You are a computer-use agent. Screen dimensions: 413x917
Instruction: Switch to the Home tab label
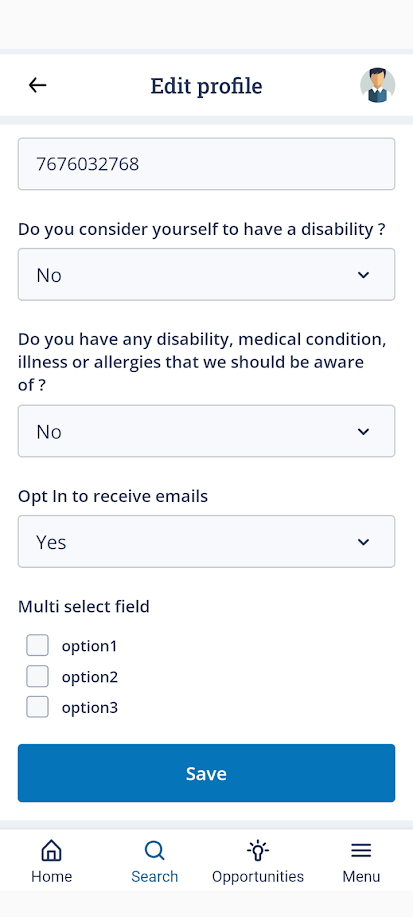pyautogui.click(x=51, y=877)
